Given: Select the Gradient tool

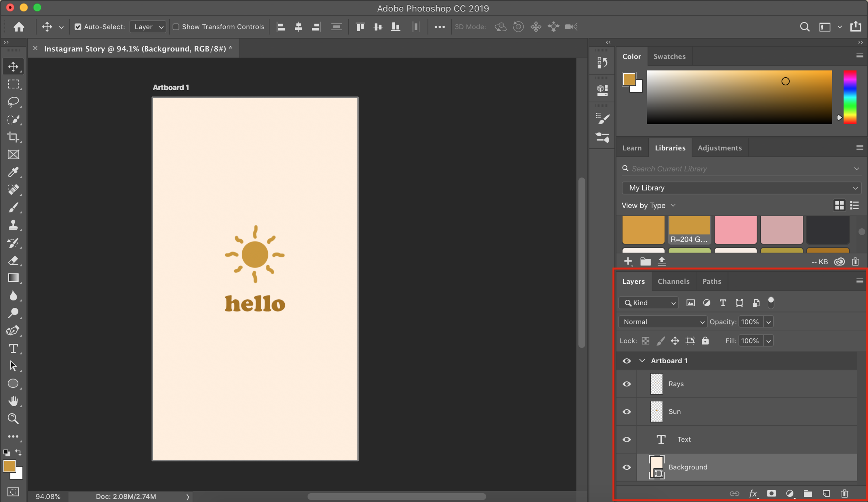Looking at the screenshot, I should (13, 278).
